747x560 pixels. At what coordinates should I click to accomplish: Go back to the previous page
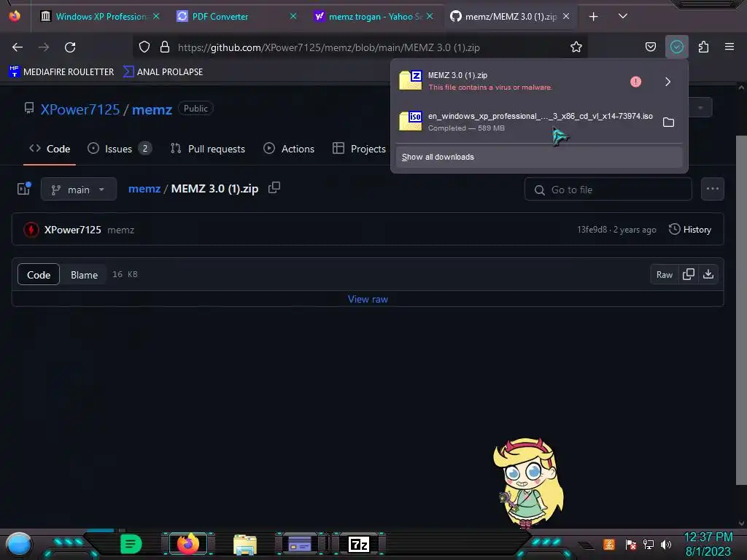[18, 47]
